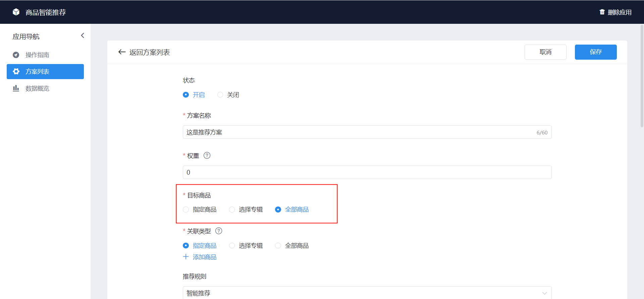The image size is (644, 299).
Task: Select 指定商品 under 关联类型
Action: 186,246
